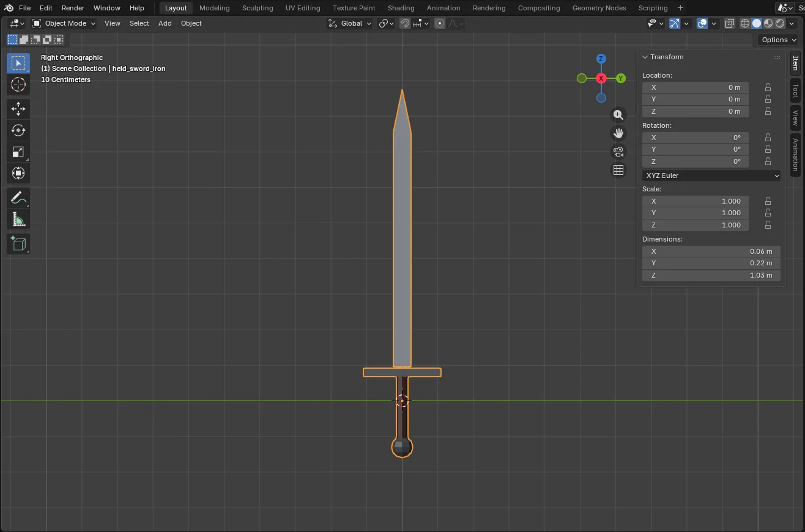The width and height of the screenshot is (805, 532).
Task: Open the viewport Object menu
Action: [x=191, y=23]
